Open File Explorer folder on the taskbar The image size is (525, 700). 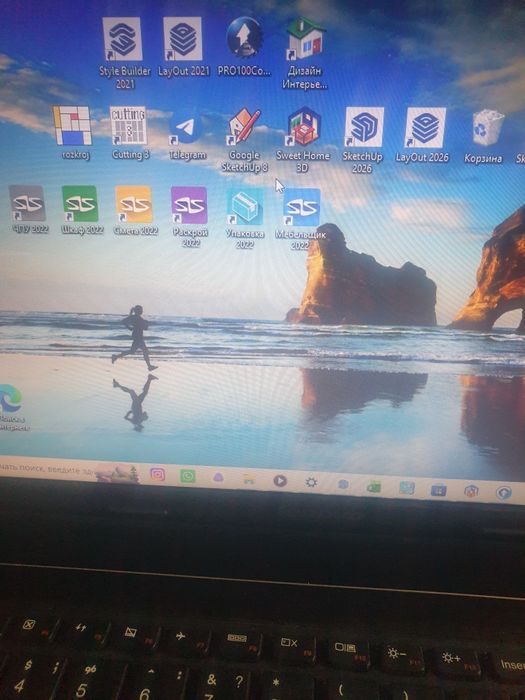coord(249,479)
